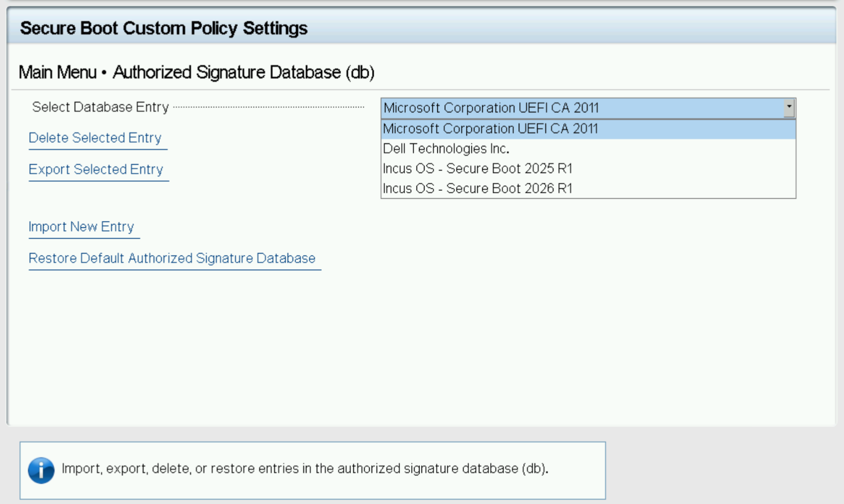Click the Secure Boot Custom Policy Settings title

coord(163,28)
